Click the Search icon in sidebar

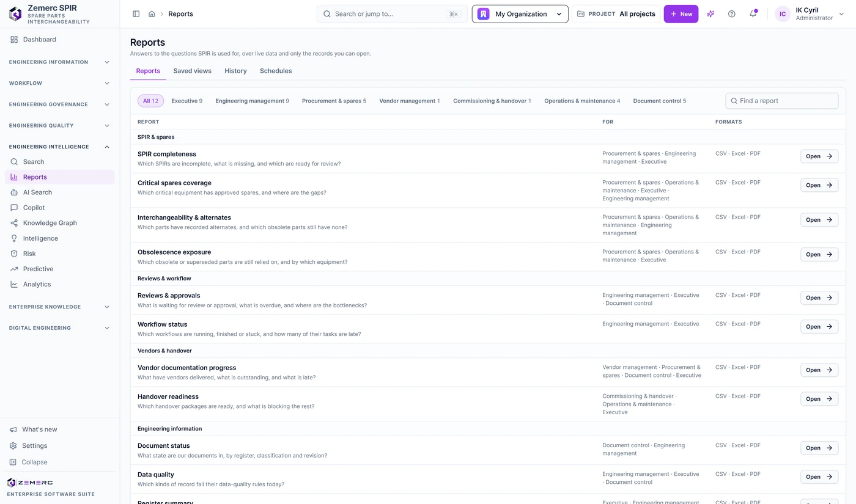click(14, 162)
